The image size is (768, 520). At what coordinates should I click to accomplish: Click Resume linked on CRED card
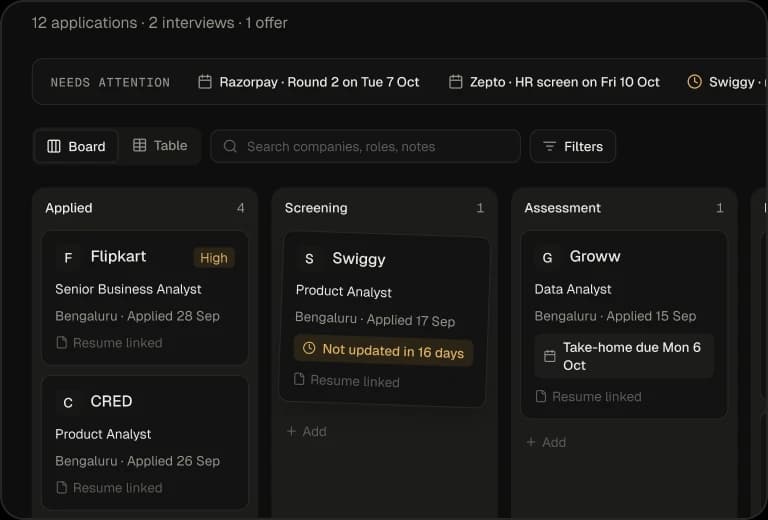point(109,488)
